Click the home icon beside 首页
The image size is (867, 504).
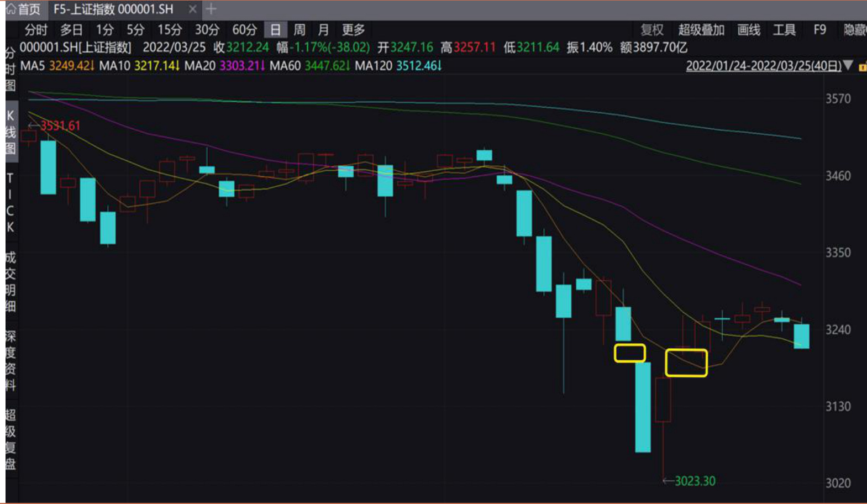pos(11,9)
